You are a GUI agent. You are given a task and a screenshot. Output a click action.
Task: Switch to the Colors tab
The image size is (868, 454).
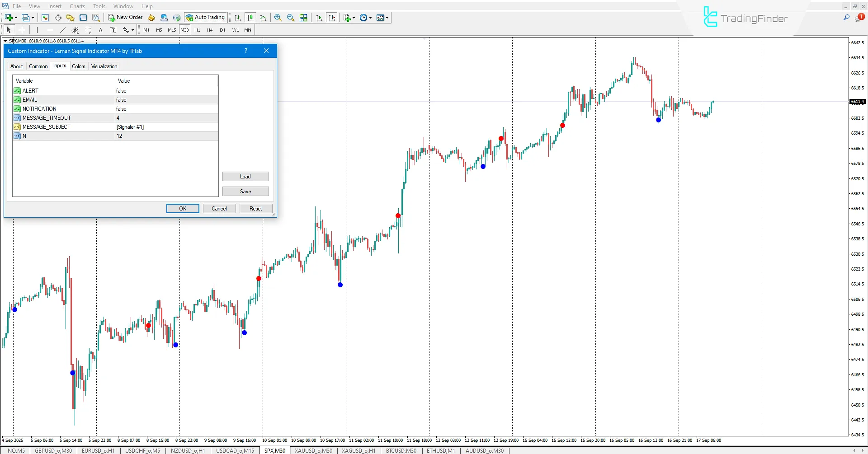(x=79, y=66)
